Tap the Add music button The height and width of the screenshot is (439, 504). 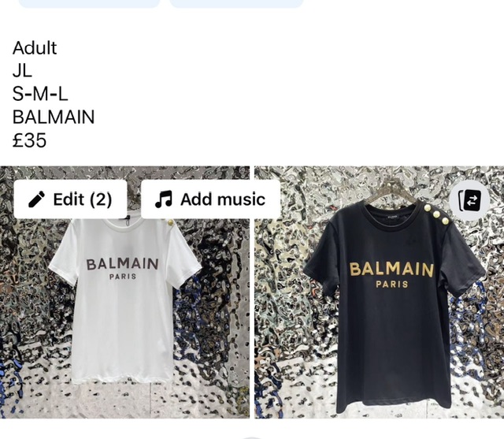click(210, 199)
